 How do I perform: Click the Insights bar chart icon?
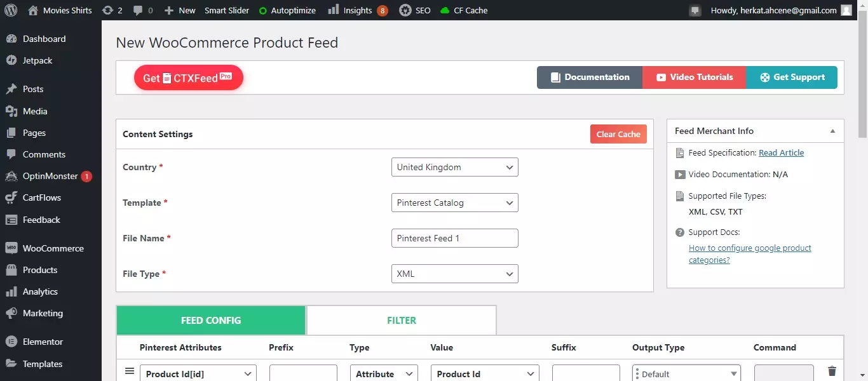tap(333, 10)
